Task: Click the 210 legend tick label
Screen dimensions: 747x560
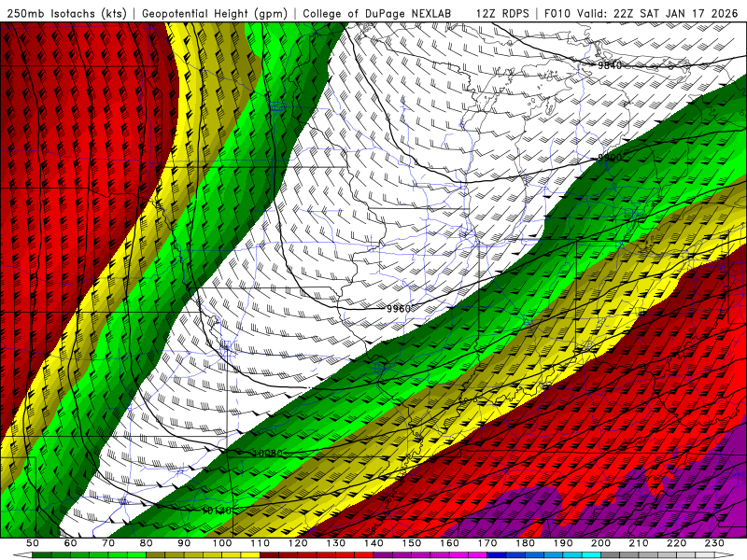Action: (x=639, y=543)
